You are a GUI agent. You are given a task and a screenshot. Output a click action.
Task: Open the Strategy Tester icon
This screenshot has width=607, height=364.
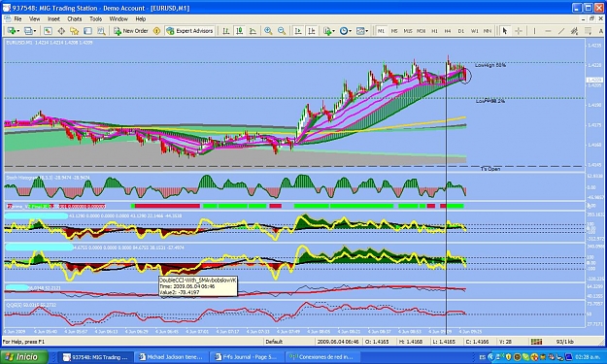click(101, 31)
